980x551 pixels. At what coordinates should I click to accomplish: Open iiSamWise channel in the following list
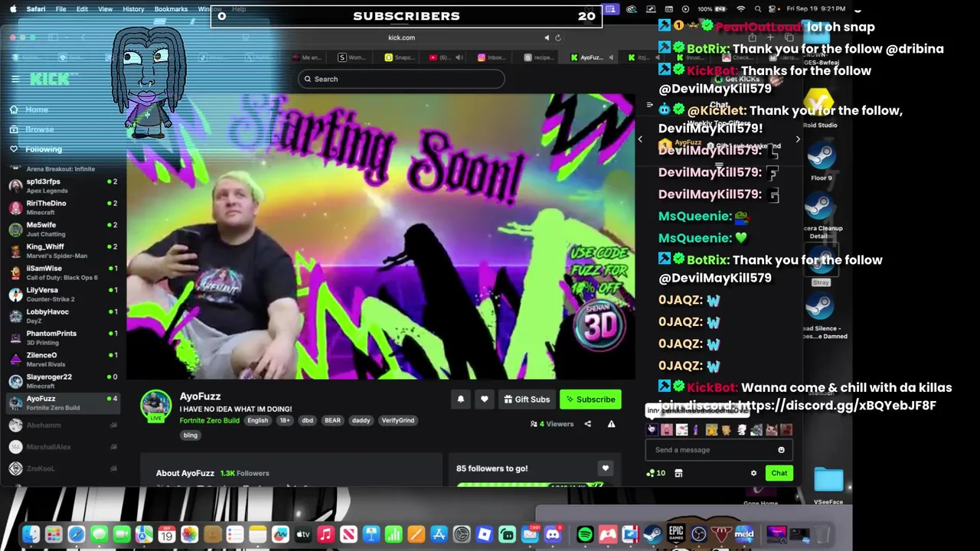[63, 272]
